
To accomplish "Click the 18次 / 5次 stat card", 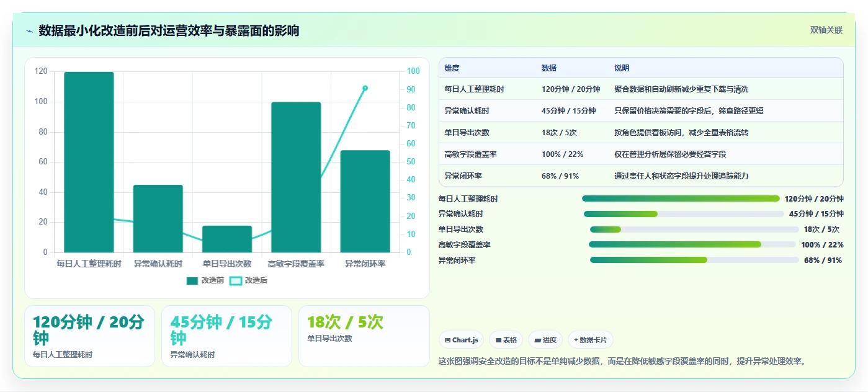I will (364, 336).
